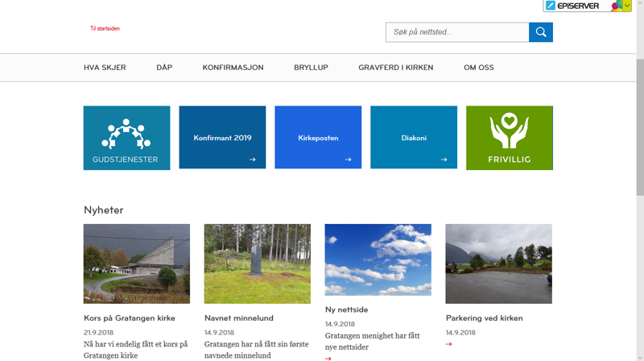
Task: Open the Hva skjer menu
Action: pos(105,68)
